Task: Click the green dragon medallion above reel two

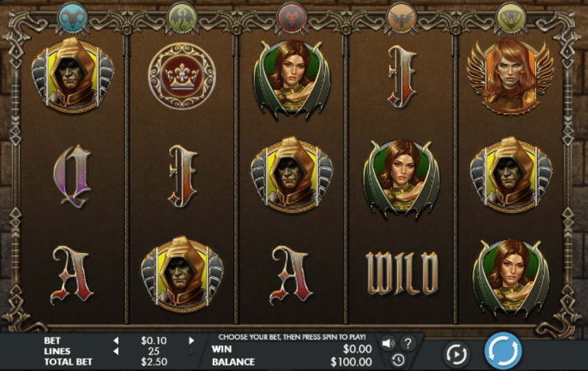Action: click(x=183, y=18)
